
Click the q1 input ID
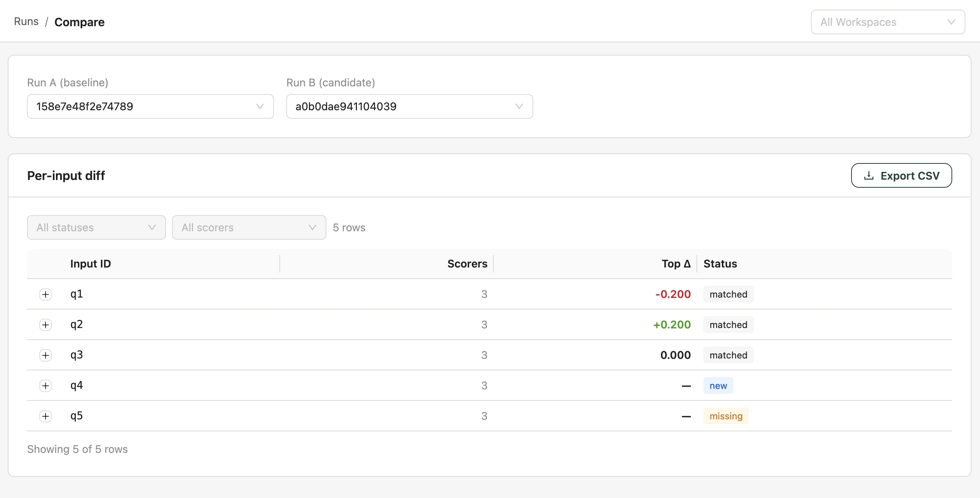76,294
